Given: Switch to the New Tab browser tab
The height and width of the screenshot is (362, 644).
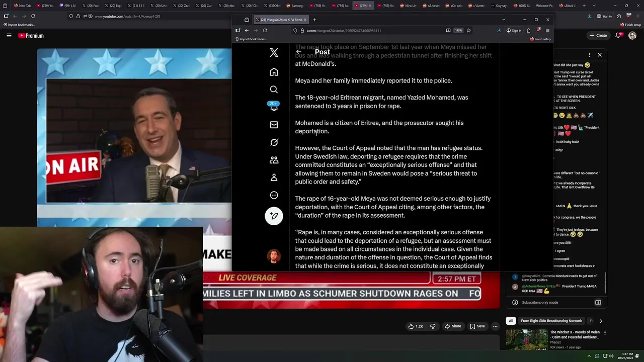Looking at the screenshot, I should (23, 6).
